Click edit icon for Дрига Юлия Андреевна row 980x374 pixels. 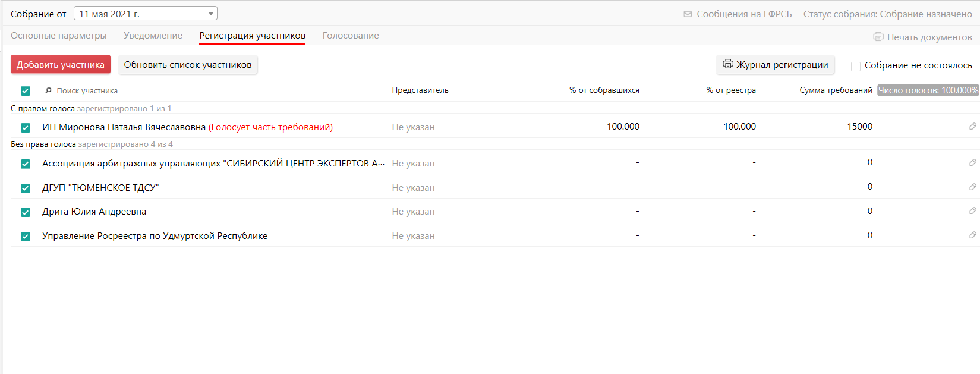(x=972, y=210)
